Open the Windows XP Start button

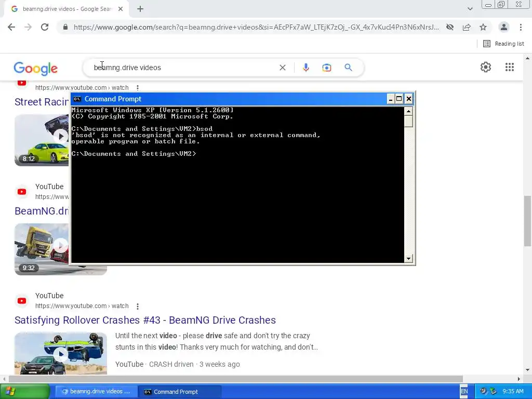coord(25,392)
